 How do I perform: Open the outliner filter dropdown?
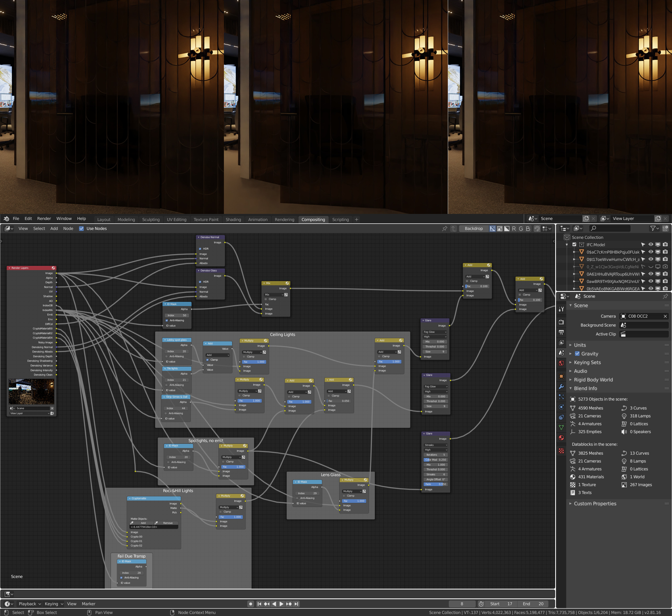click(654, 228)
